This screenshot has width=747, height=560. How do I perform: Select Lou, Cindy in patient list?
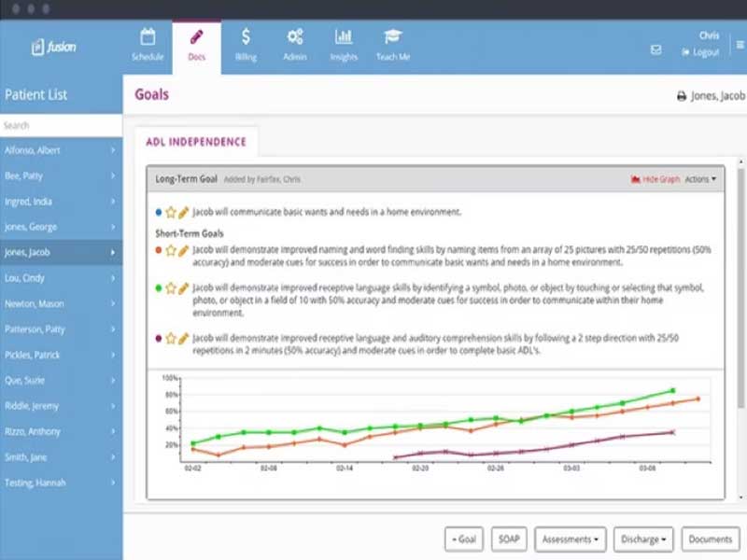61,278
